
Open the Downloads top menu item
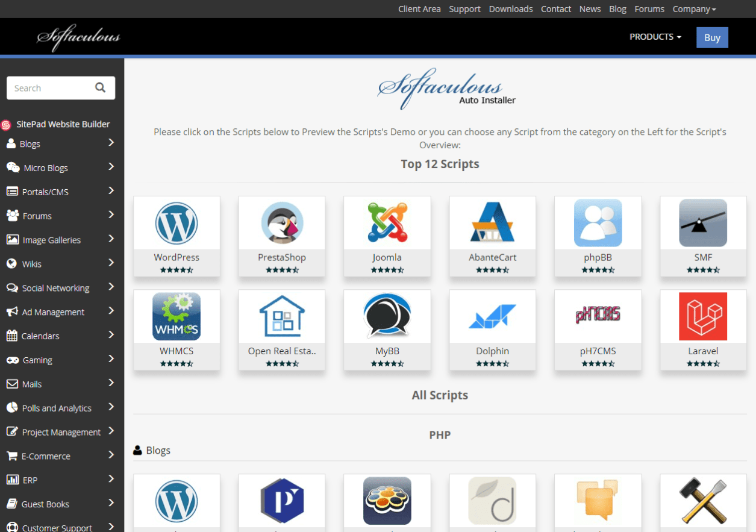511,9
